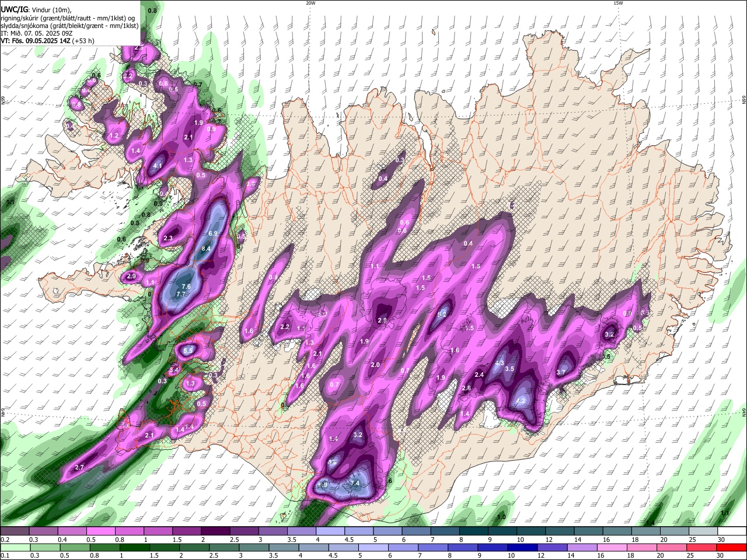
Task: Click the 2.4 value on the map
Action: 480,374
